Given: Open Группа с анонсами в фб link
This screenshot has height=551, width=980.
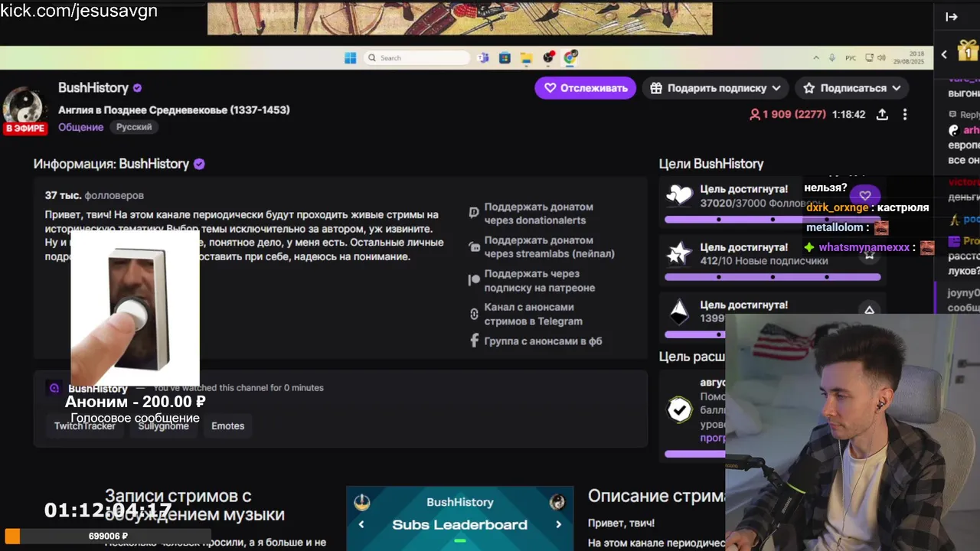Looking at the screenshot, I should 543,341.
